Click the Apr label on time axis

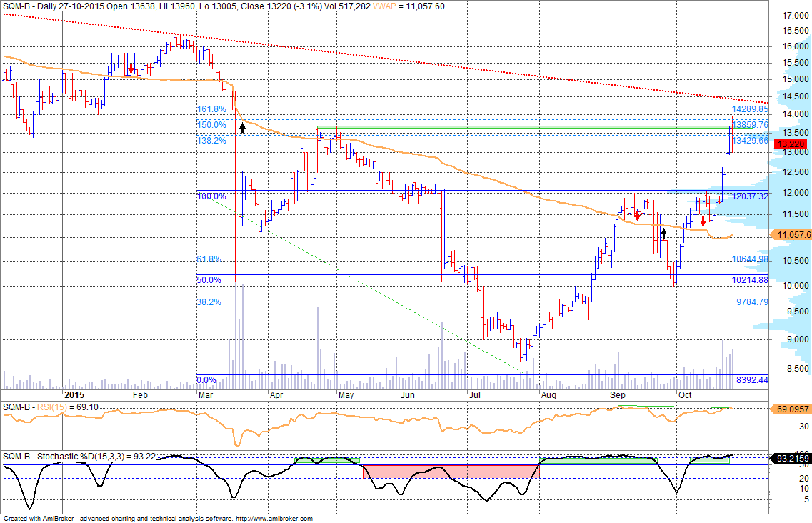click(x=276, y=394)
